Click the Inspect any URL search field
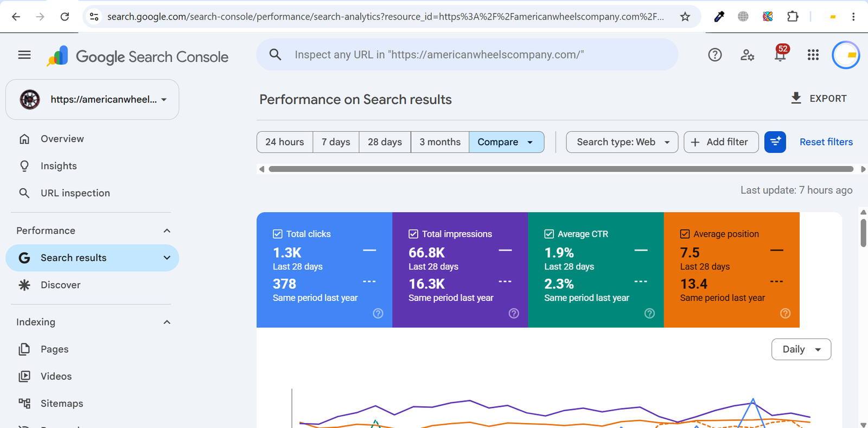 [467, 55]
